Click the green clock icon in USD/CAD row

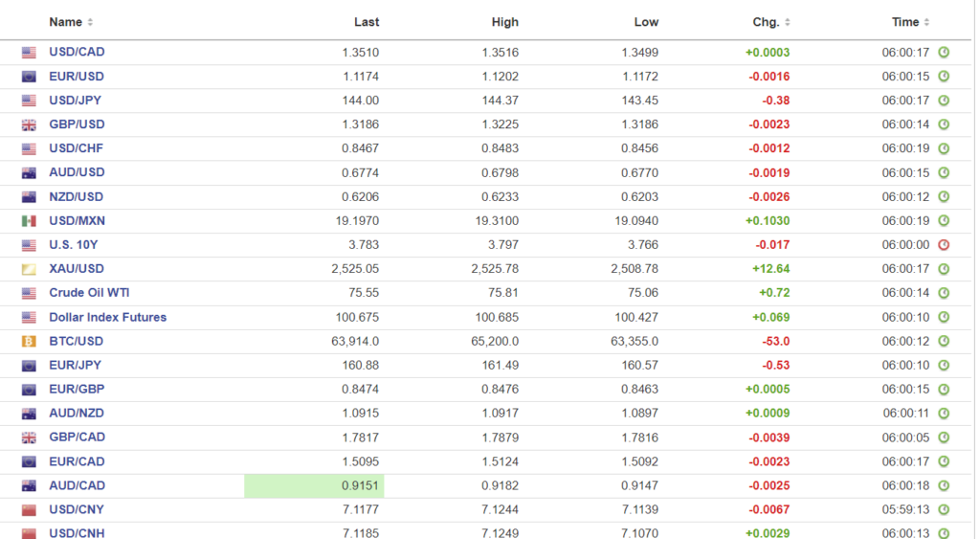pos(944,53)
